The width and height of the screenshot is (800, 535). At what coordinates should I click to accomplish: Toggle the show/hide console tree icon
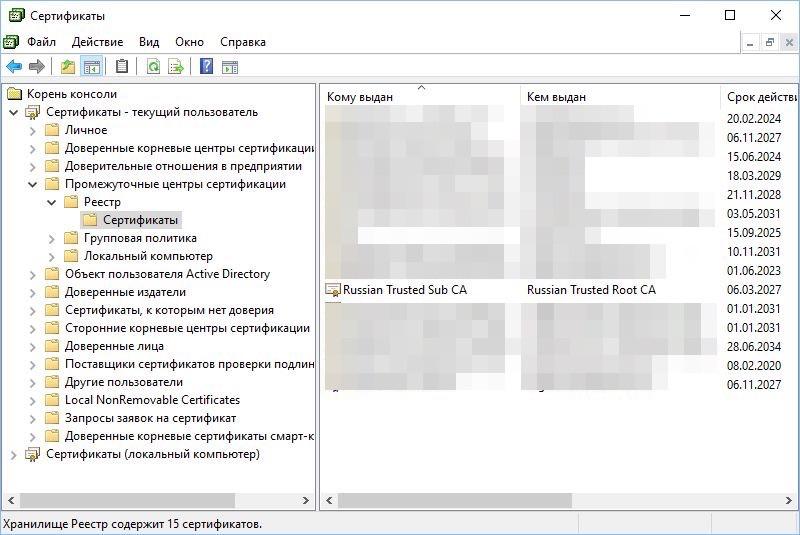click(92, 67)
